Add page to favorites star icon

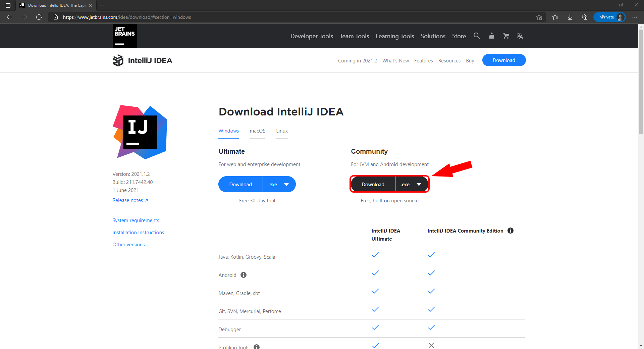click(x=539, y=17)
